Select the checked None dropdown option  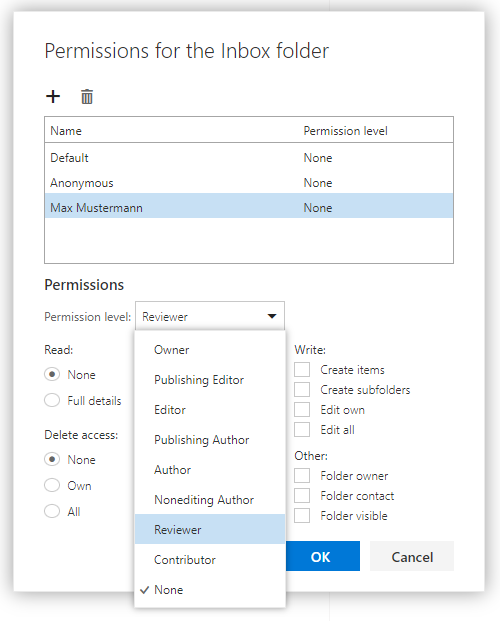[x=210, y=590]
